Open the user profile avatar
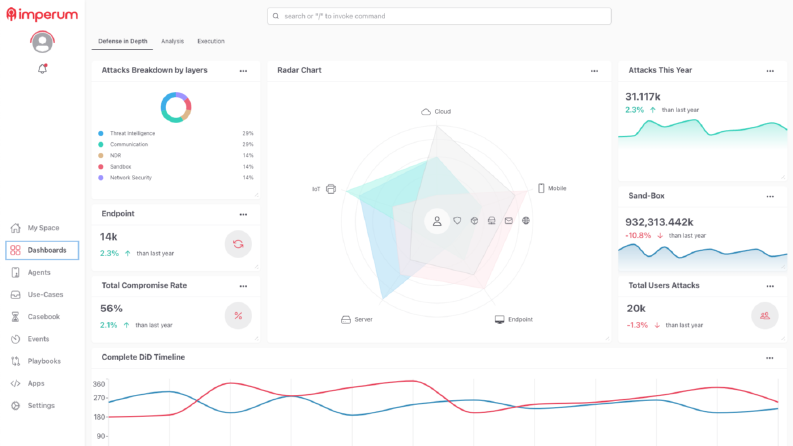The width and height of the screenshot is (793, 446). click(42, 42)
